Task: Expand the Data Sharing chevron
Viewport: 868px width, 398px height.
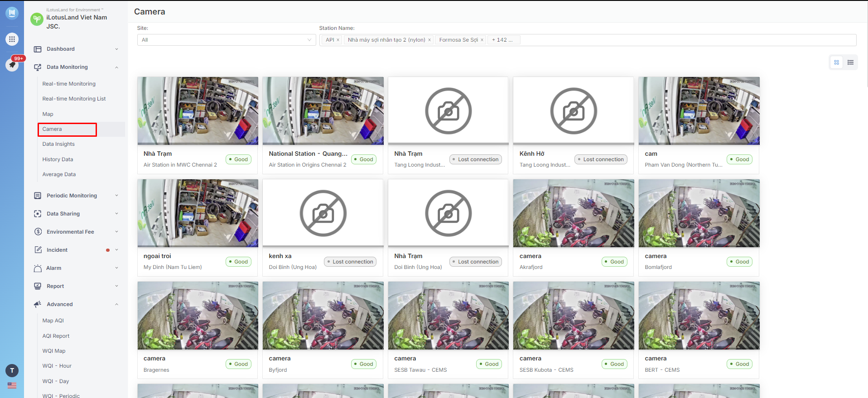Action: coord(116,214)
